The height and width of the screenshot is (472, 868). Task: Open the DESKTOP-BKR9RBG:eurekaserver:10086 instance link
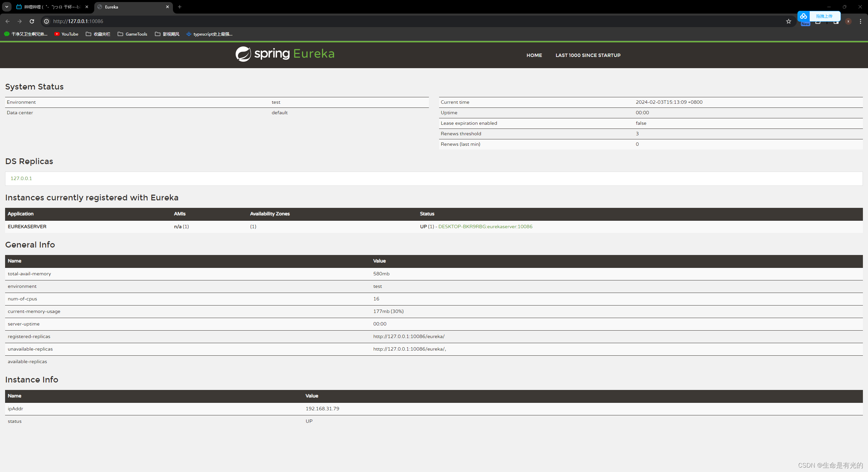coord(485,227)
